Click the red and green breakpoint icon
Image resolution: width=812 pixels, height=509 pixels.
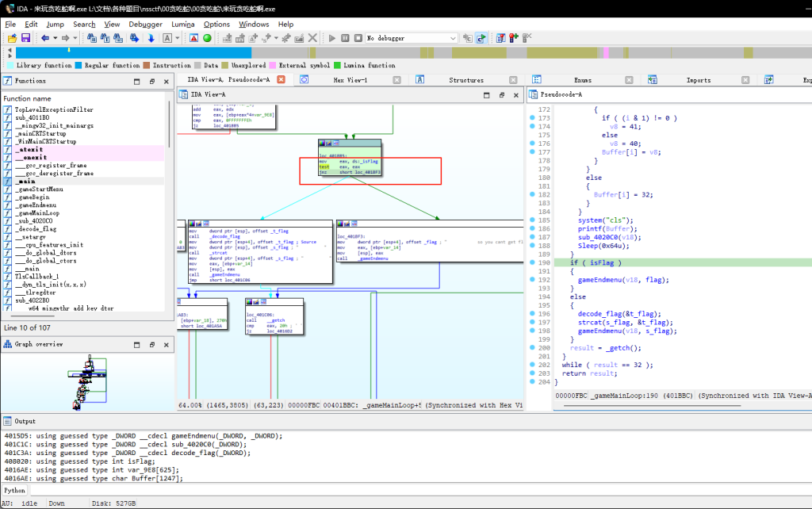coord(514,38)
